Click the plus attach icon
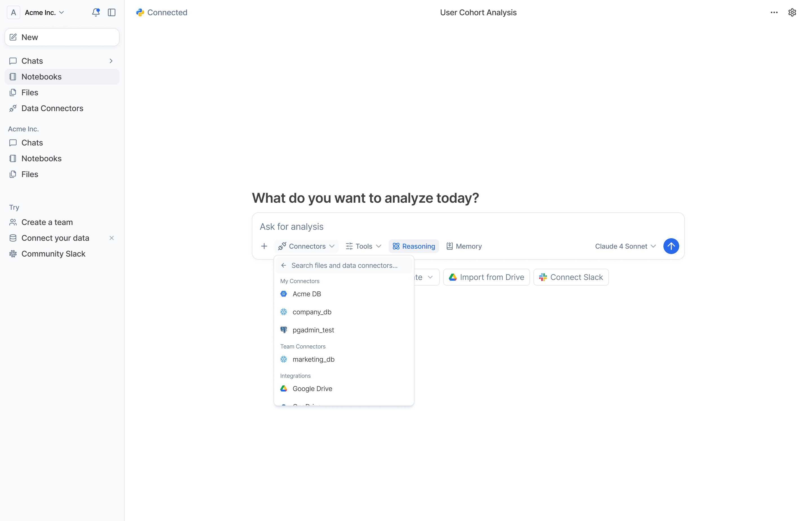 [x=264, y=246]
